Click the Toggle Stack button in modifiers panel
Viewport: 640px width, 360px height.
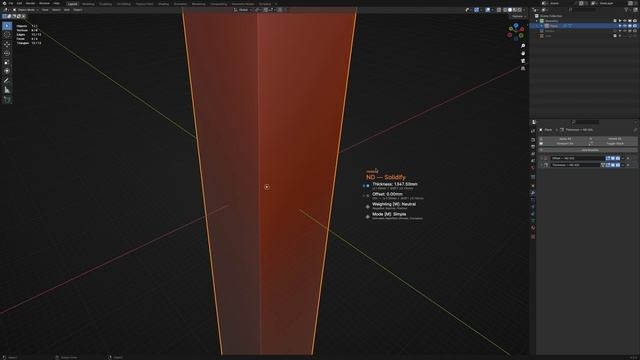(x=613, y=144)
